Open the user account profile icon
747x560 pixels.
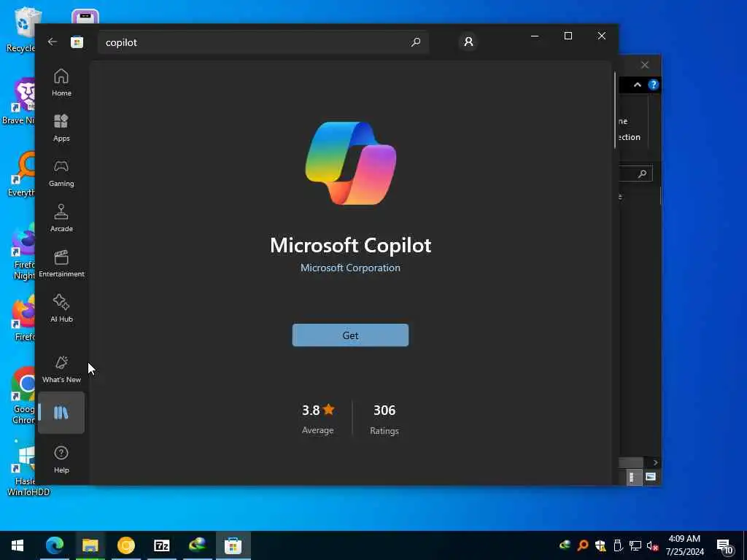468,42
